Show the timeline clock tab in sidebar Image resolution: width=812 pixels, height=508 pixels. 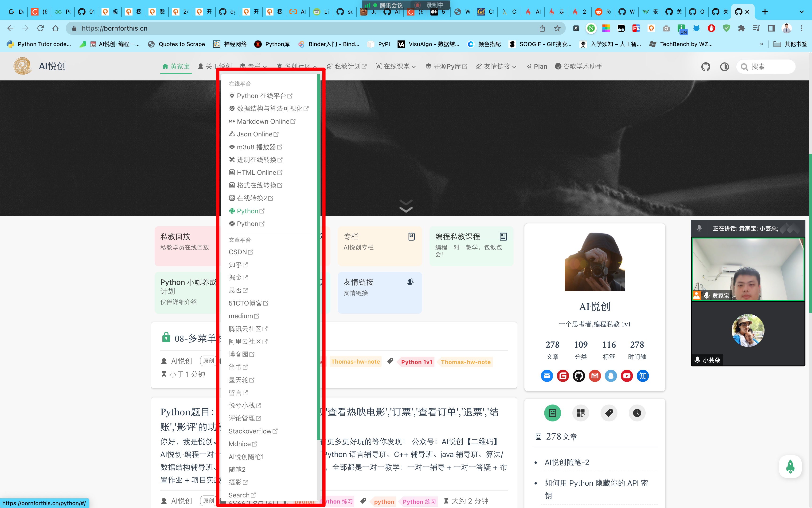(x=637, y=413)
